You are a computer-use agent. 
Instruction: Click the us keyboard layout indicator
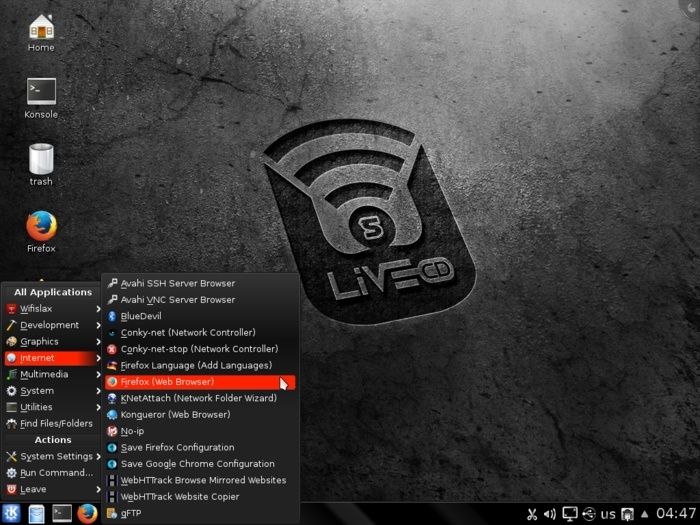[608, 514]
